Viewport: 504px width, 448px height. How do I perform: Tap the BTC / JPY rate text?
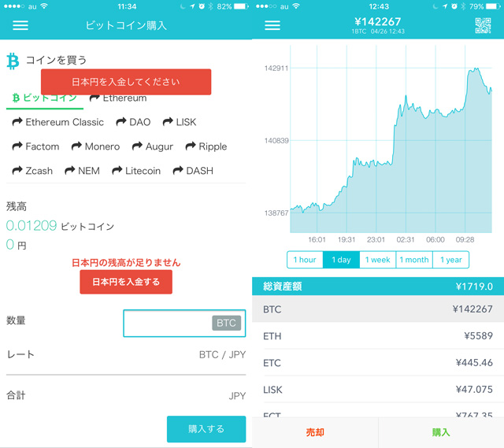click(x=222, y=354)
